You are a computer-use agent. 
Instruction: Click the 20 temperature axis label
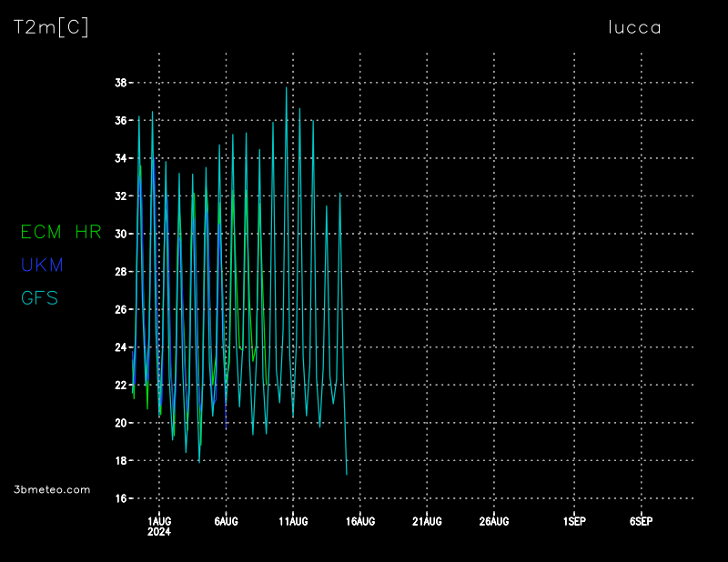click(x=120, y=423)
